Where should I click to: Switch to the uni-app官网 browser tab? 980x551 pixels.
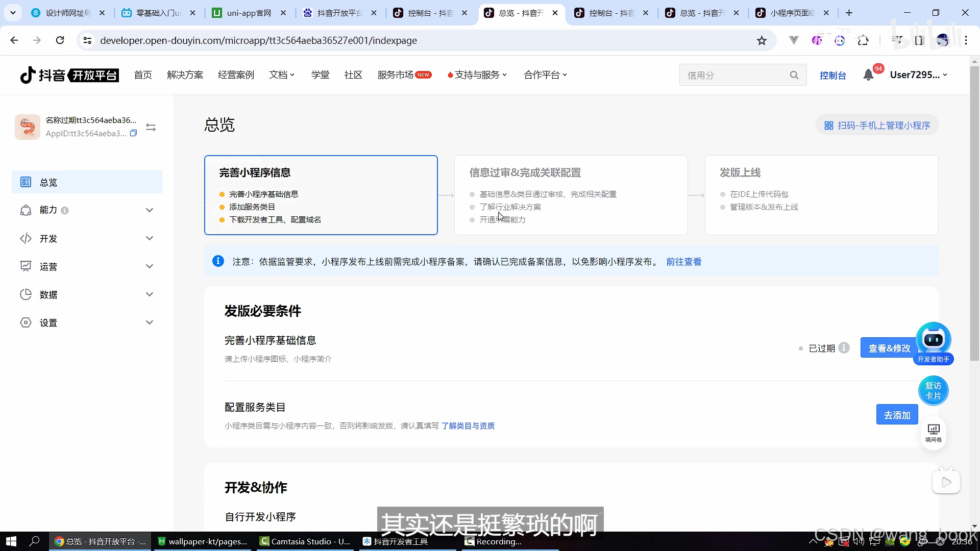coord(249,13)
